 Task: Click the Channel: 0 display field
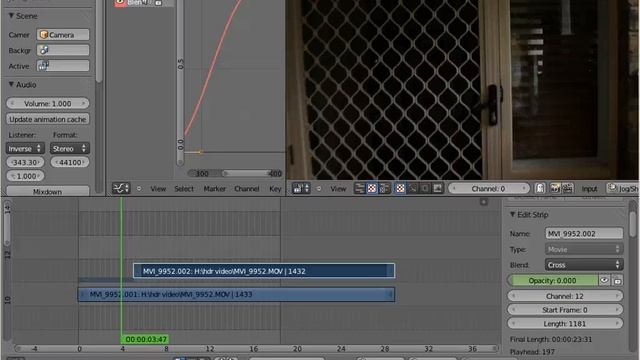pos(489,189)
